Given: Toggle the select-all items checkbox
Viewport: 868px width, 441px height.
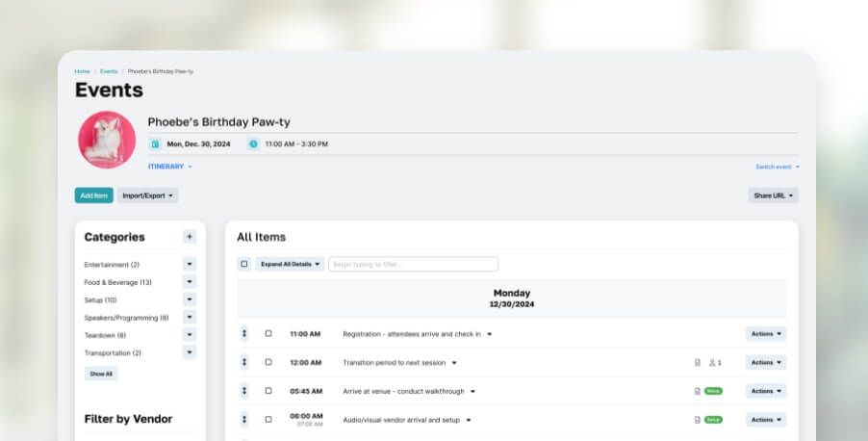Looking at the screenshot, I should (x=244, y=264).
